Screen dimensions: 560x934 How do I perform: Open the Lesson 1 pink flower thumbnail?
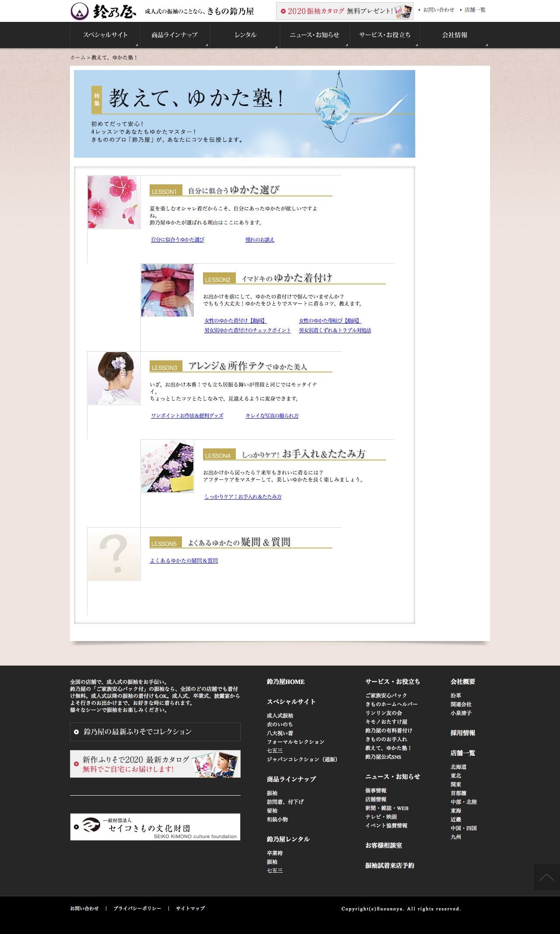(114, 202)
